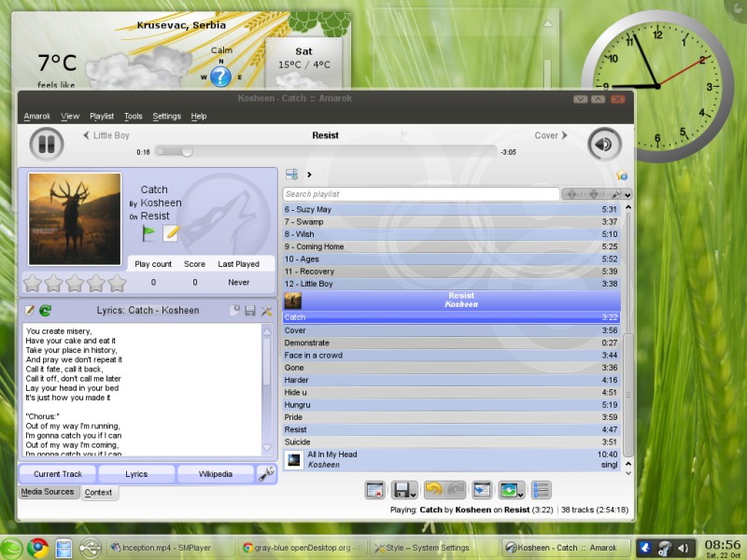
Task: Switch to the Current Track applet
Action: point(58,474)
